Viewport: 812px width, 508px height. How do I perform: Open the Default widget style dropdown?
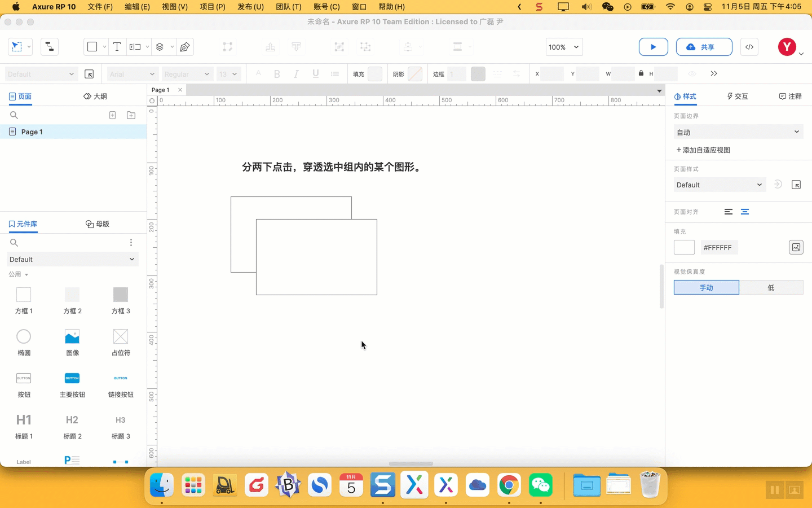coord(41,74)
